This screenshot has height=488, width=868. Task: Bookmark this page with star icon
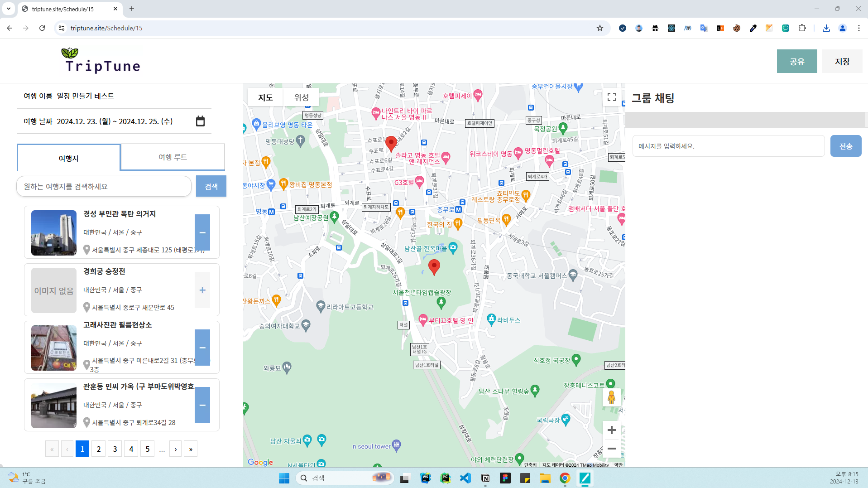pyautogui.click(x=599, y=28)
